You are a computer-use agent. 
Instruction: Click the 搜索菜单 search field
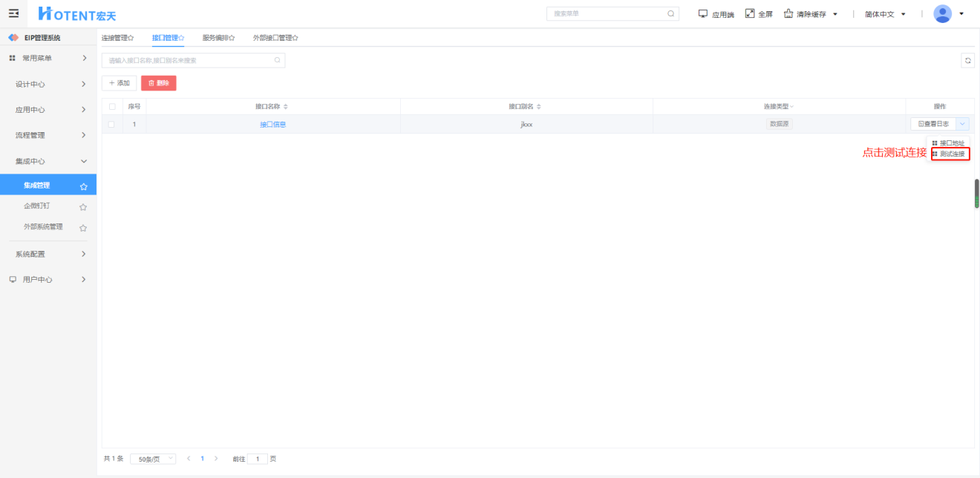612,13
